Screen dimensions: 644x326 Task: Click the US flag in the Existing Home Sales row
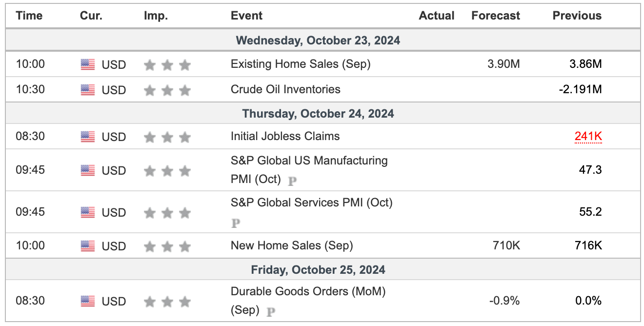click(88, 64)
